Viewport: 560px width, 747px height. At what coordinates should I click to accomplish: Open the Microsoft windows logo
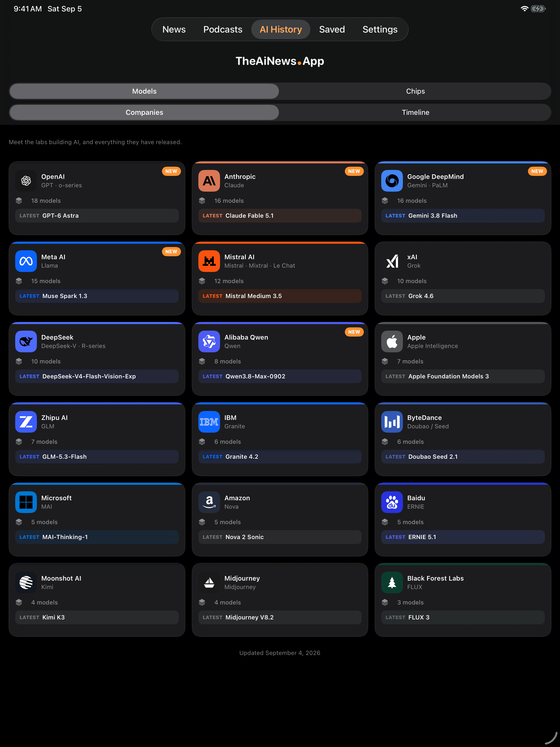click(x=26, y=502)
